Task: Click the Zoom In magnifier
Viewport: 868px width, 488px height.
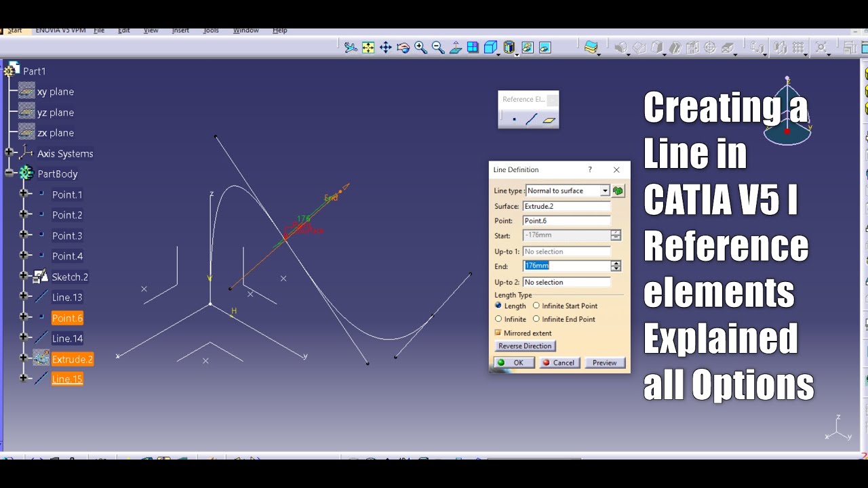Action: pos(420,47)
